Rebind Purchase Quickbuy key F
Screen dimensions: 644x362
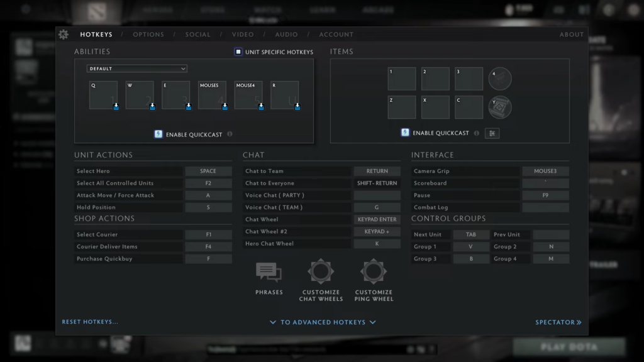208,258
